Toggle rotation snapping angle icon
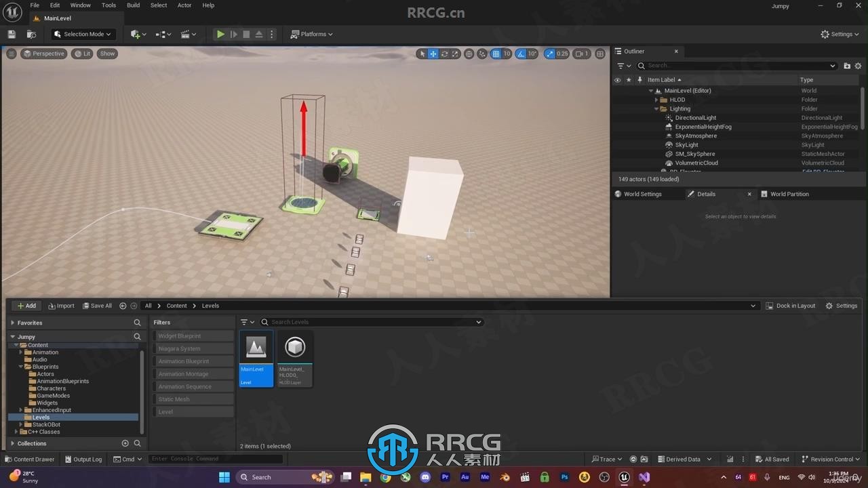The width and height of the screenshot is (868, 488). pyautogui.click(x=521, y=54)
